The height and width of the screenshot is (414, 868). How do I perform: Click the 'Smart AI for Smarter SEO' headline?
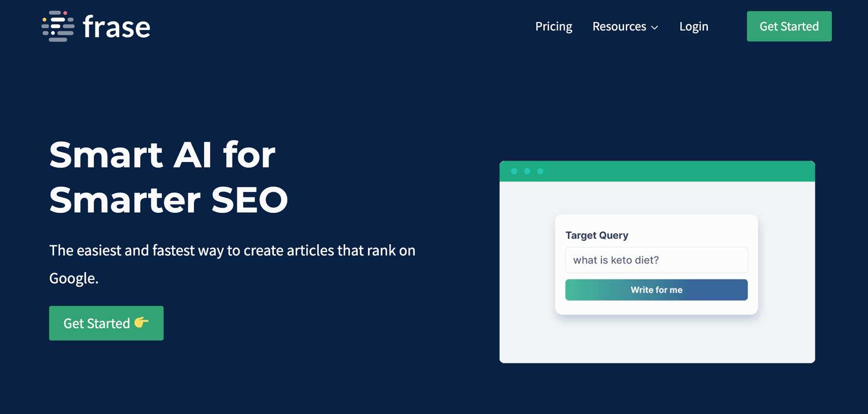(169, 177)
